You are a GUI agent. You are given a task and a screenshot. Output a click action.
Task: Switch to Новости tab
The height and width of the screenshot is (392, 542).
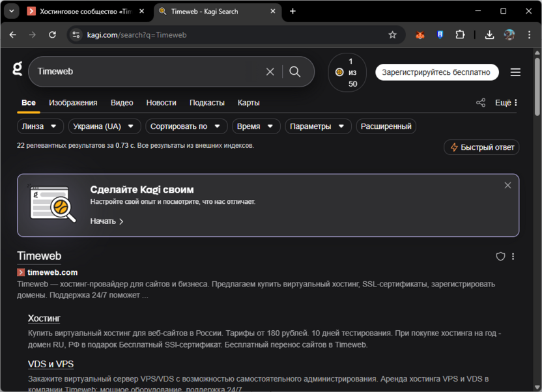click(161, 103)
